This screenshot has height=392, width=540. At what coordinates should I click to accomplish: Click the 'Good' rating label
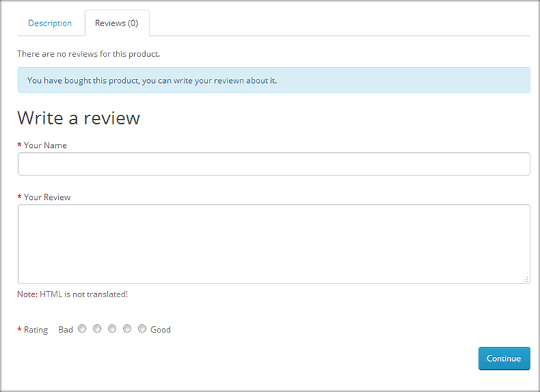(x=160, y=330)
